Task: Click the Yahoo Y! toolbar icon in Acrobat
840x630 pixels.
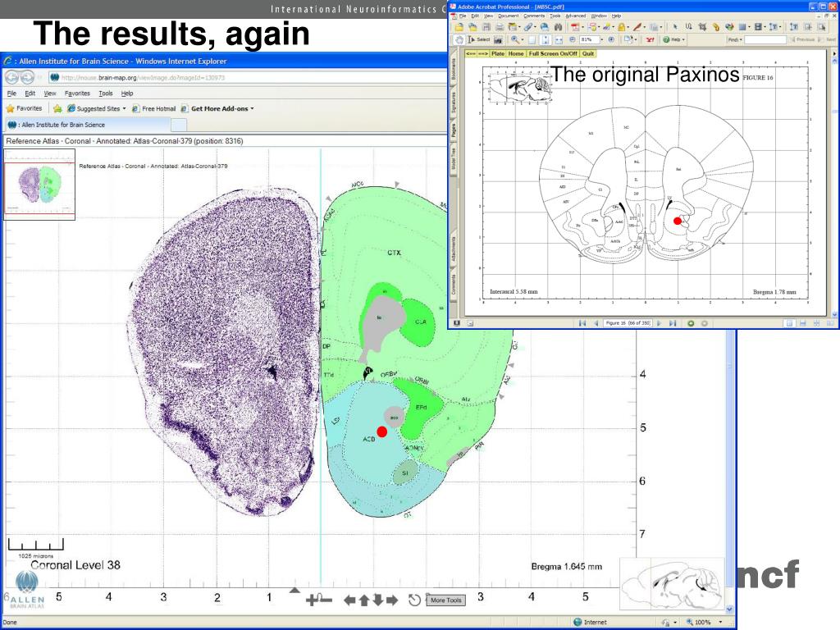Action: click(x=649, y=39)
